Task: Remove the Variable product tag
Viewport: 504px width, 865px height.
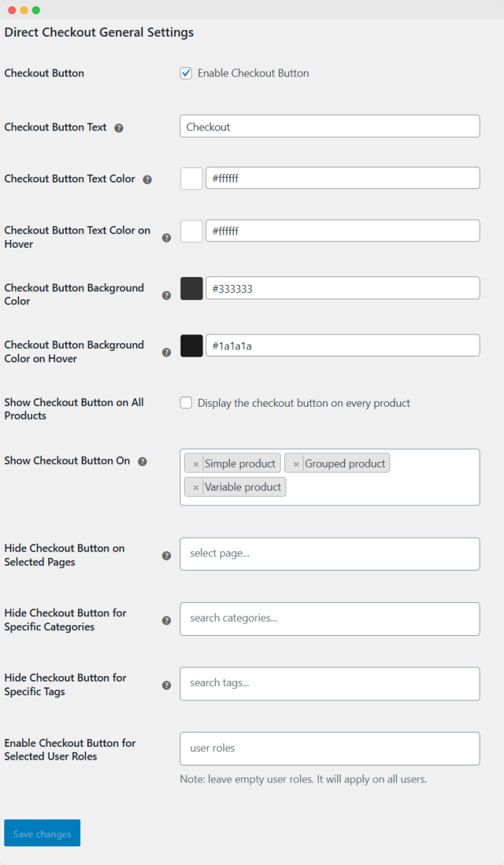Action: [195, 488]
